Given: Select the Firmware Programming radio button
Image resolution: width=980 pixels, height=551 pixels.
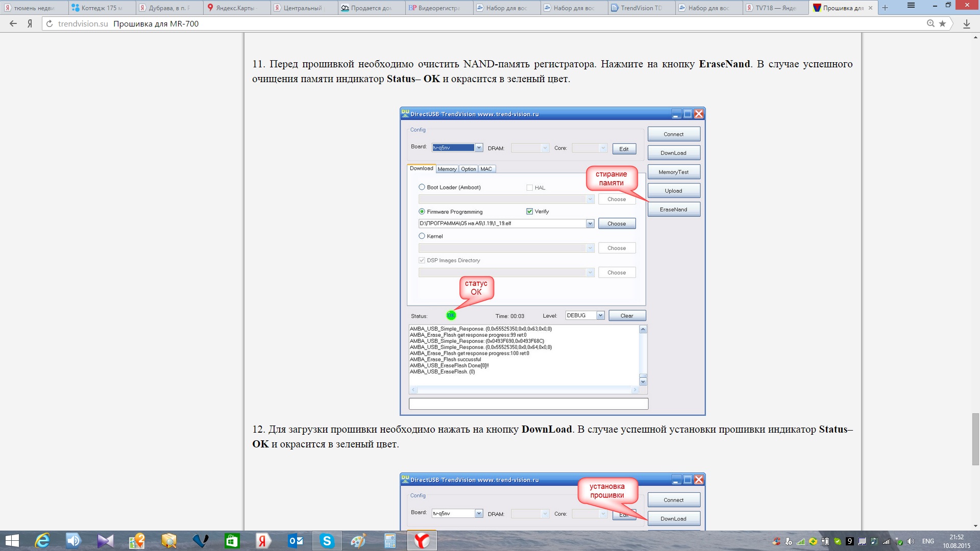Looking at the screenshot, I should [422, 212].
